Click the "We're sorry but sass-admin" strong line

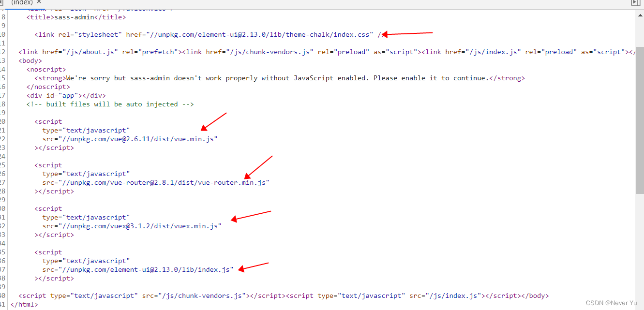[280, 78]
